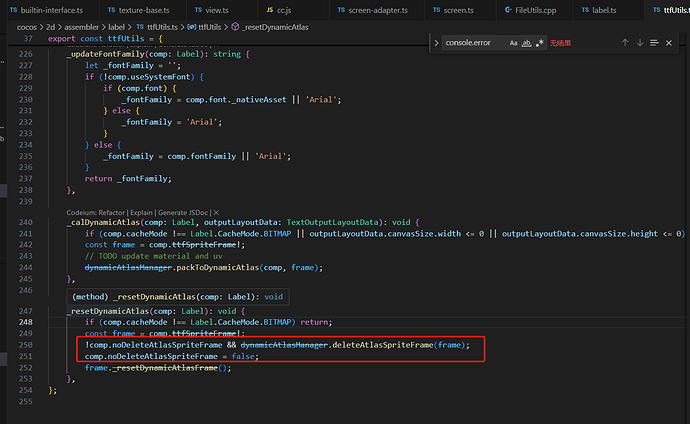Select FileUtils.cpp tab

pos(530,10)
